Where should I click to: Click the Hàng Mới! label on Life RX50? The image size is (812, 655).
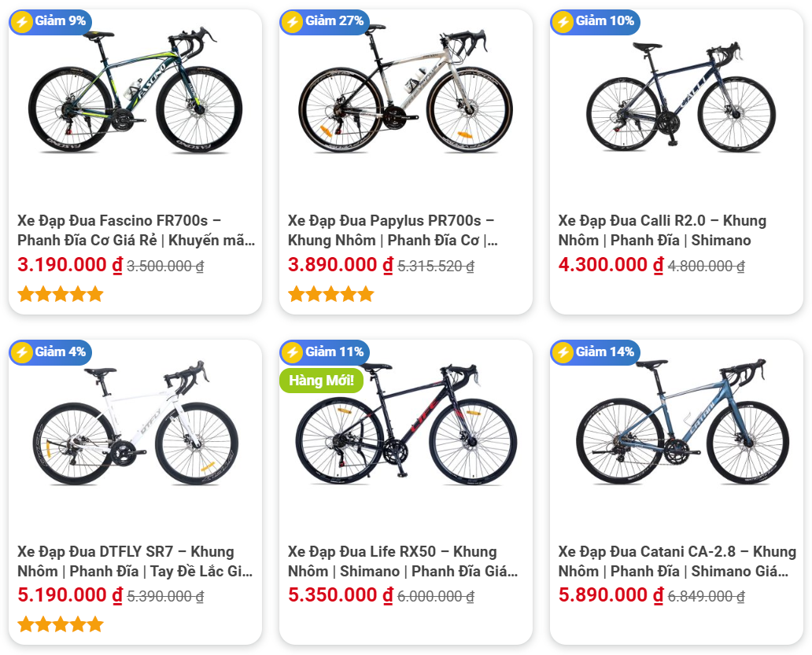pos(322,381)
